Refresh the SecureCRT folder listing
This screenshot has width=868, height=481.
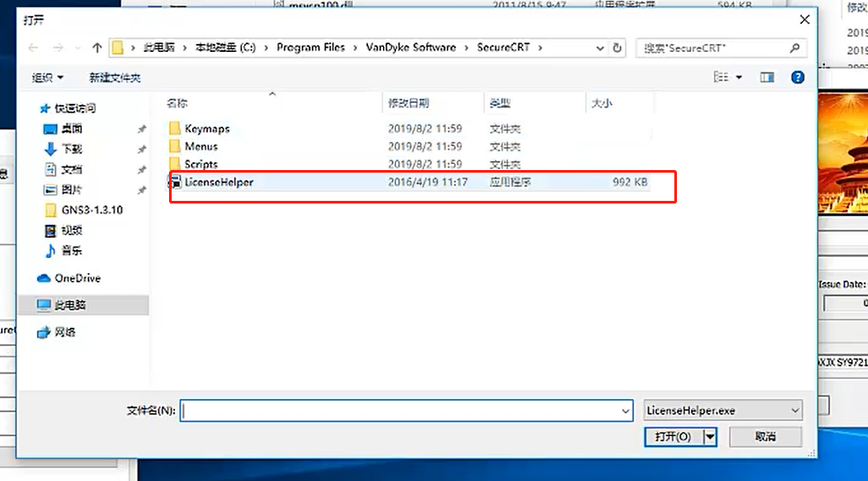coord(617,48)
